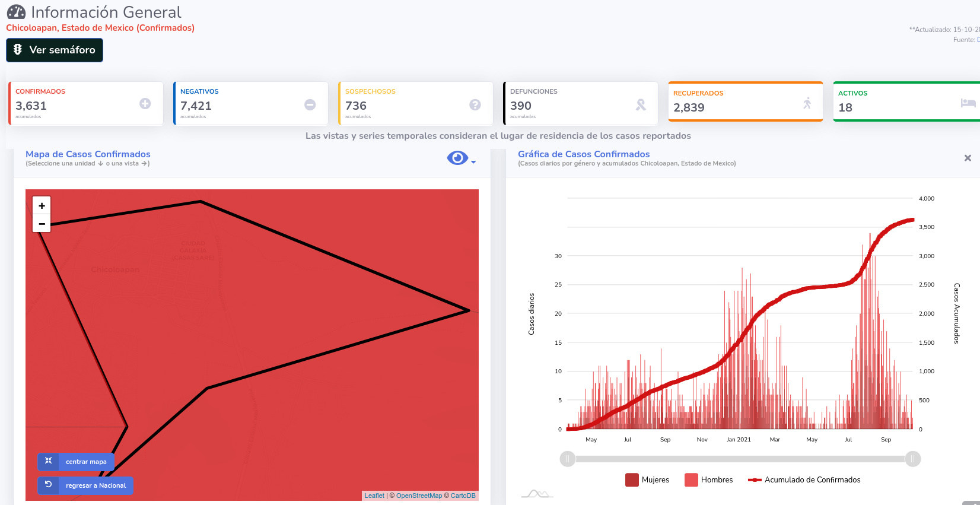980x505 pixels.
Task: Open the Leaflet attribution link
Action: click(374, 496)
